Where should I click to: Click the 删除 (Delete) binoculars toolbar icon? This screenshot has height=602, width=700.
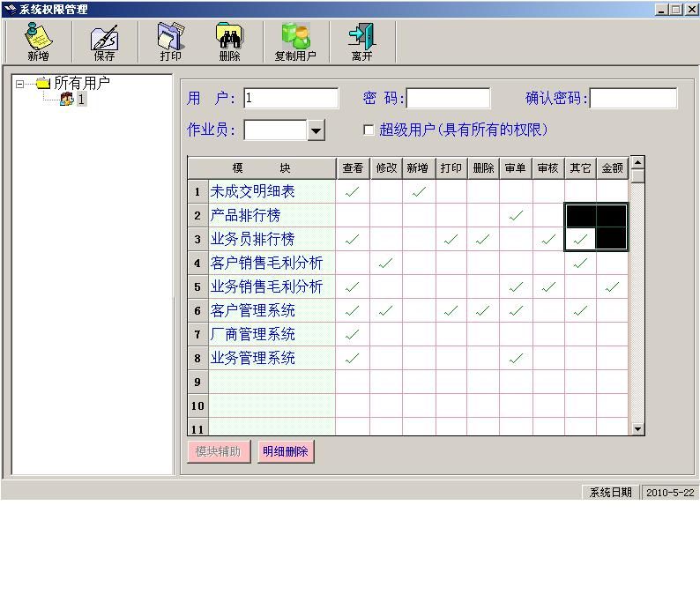click(229, 42)
